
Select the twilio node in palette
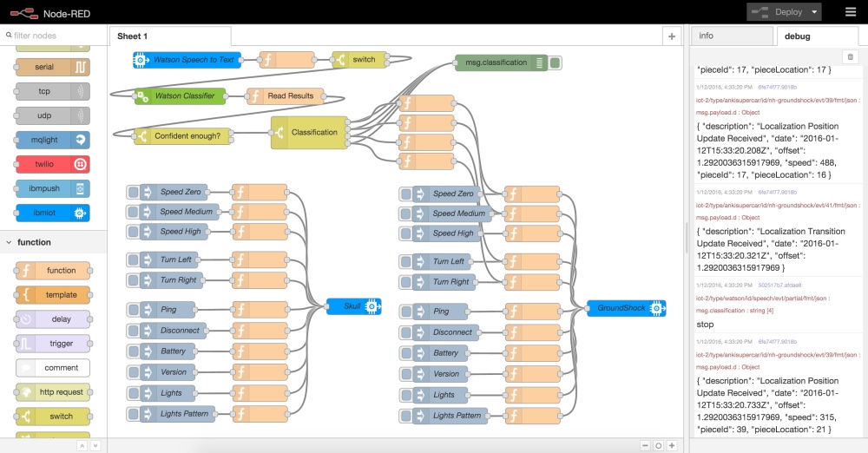[53, 164]
